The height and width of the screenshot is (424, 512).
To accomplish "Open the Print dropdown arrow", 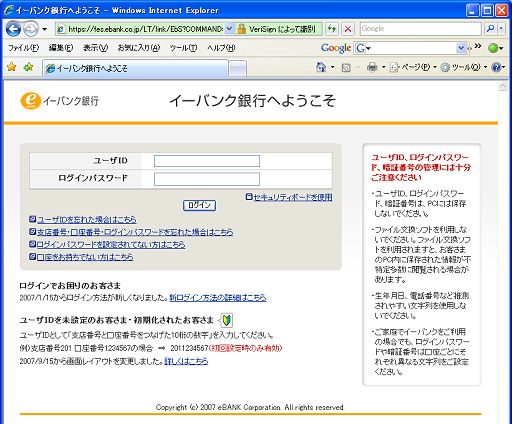I will (x=383, y=68).
